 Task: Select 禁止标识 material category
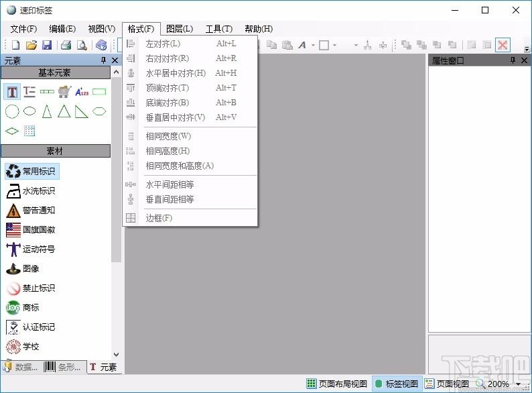pos(31,288)
